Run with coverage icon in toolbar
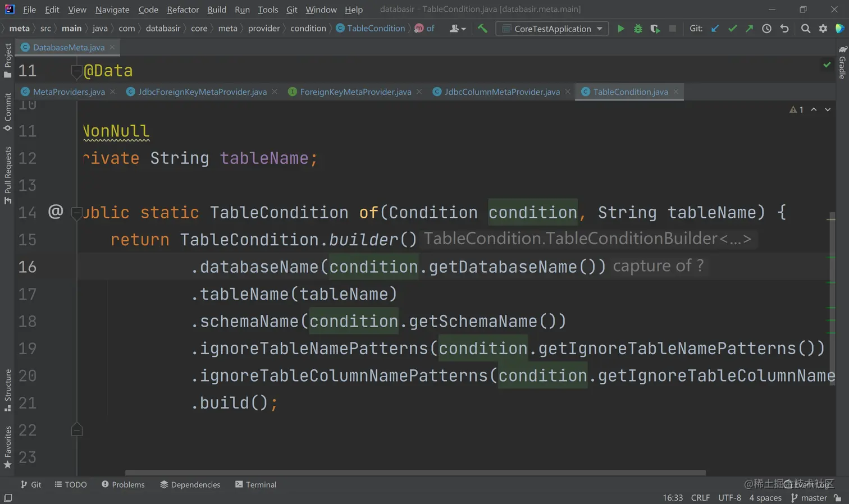The image size is (849, 504). coord(655,29)
